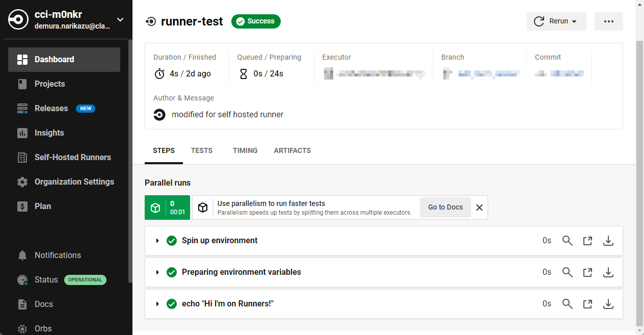Viewport: 644px width, 335px height.
Task: Click the magnifier icon on Spin up environment
Action: (x=568, y=240)
